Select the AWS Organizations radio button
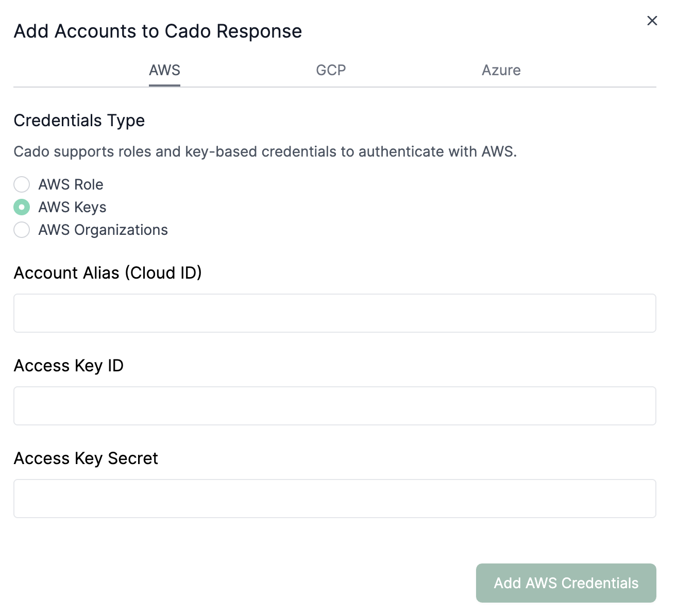Screen dimensions: 677x616 22,230
